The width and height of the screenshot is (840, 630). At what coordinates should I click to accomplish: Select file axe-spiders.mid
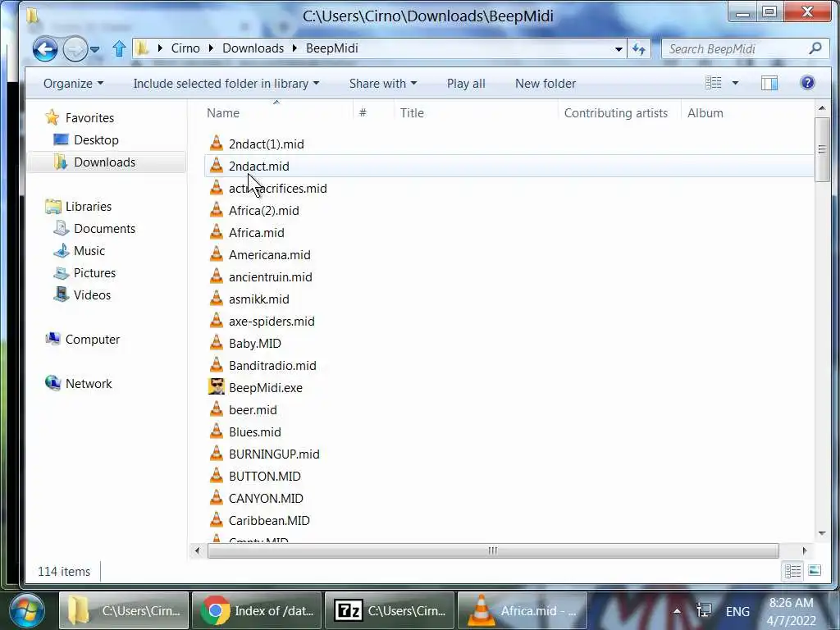point(272,322)
